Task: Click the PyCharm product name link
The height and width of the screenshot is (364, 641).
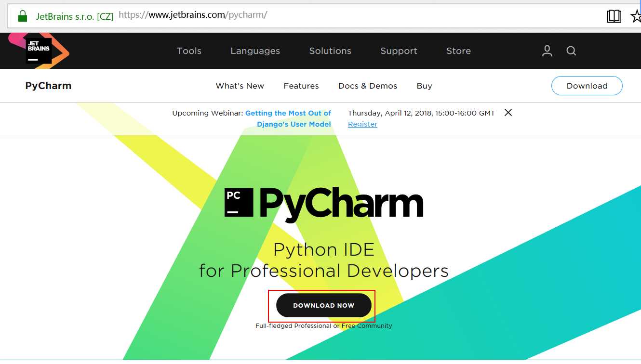Action: point(48,86)
